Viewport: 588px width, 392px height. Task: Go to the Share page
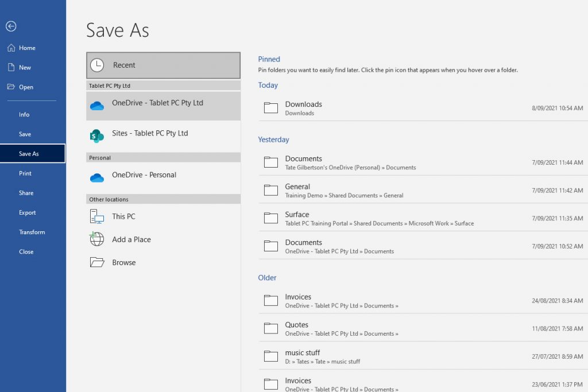pos(26,193)
